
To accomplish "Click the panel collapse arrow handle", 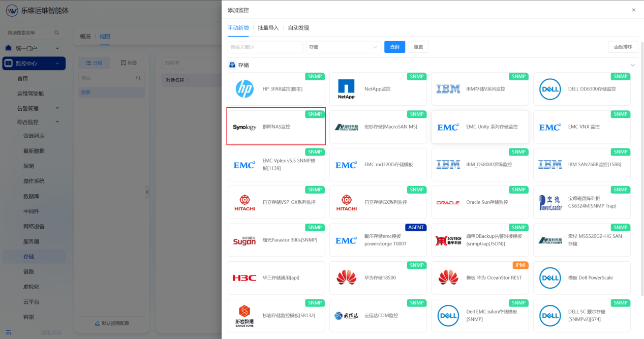I will [x=147, y=192].
